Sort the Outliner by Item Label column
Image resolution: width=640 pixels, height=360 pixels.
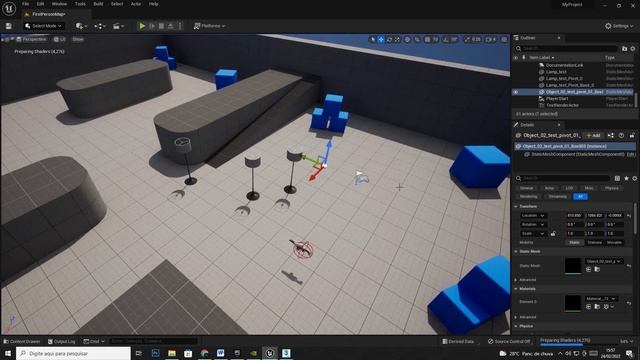point(542,58)
